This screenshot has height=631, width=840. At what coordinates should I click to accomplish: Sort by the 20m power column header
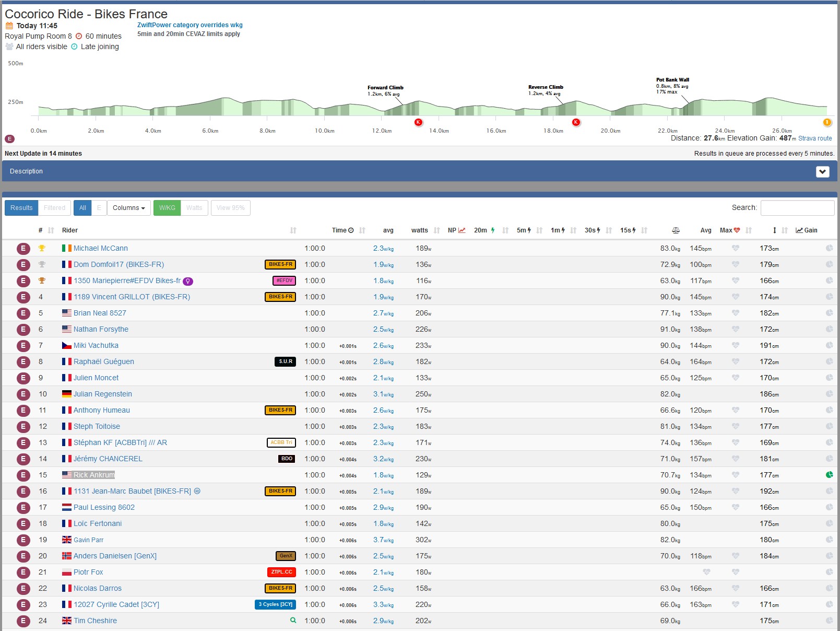pyautogui.click(x=484, y=230)
